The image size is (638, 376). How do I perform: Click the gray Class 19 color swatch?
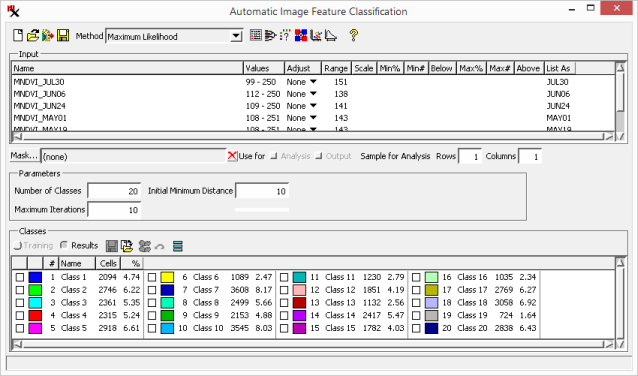(431, 315)
